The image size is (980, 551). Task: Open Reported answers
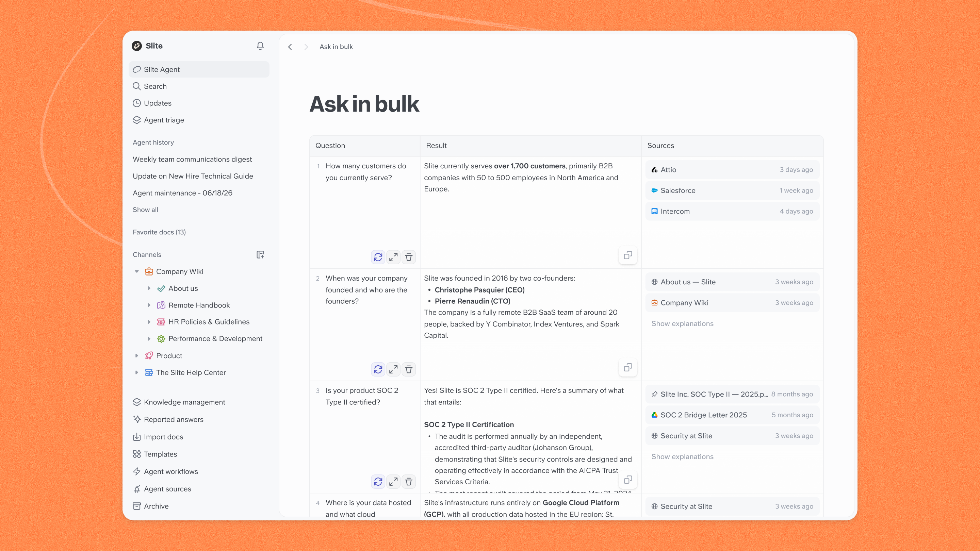tap(199, 419)
